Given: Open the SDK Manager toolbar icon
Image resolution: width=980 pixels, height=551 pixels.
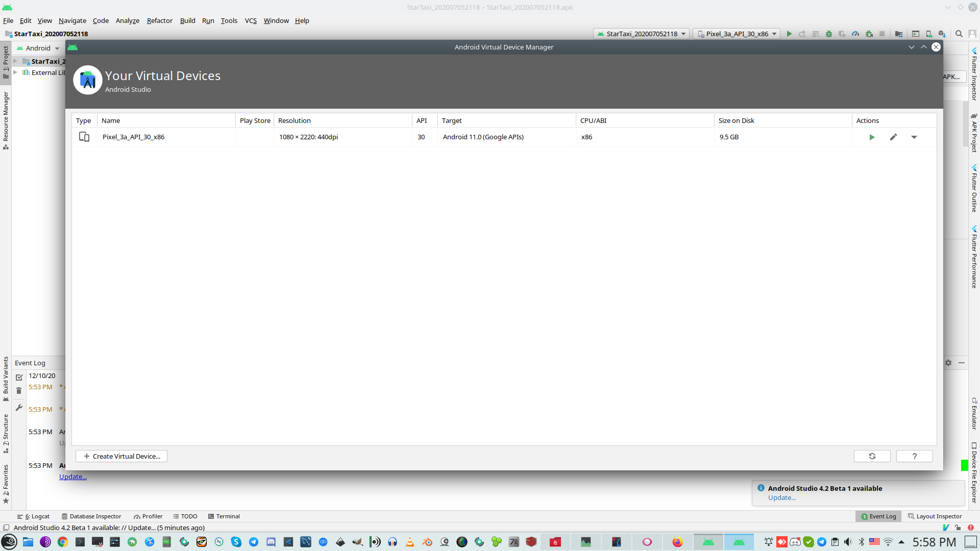Looking at the screenshot, I should pyautogui.click(x=942, y=34).
